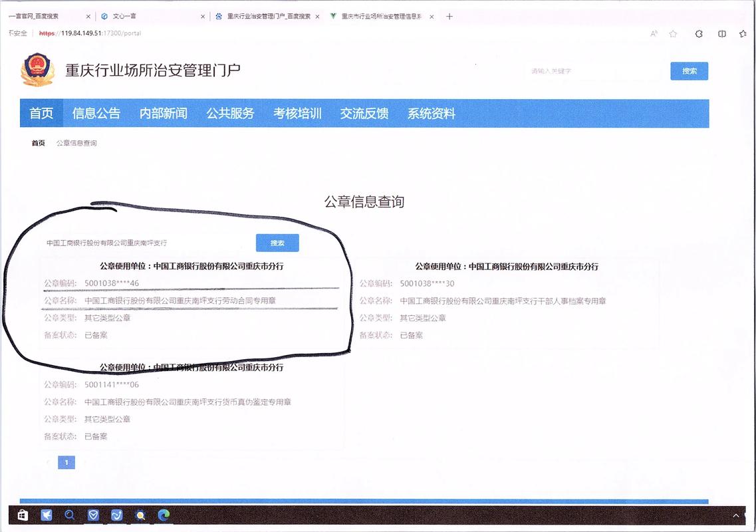Viewport: 756px width, 532px height.
Task: Open Microsoft Edge from the taskbar
Action: point(162,515)
